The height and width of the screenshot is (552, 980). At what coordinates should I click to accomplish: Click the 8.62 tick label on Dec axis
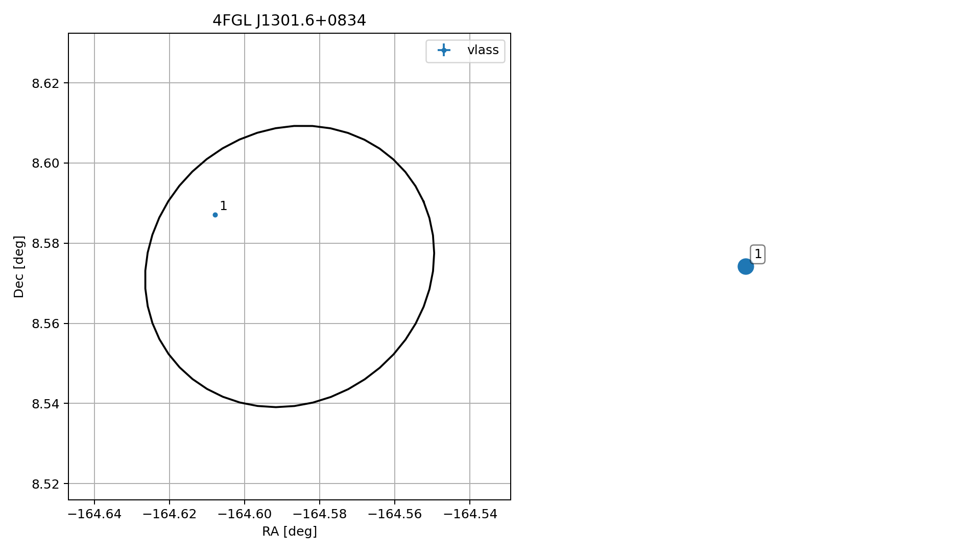[46, 83]
